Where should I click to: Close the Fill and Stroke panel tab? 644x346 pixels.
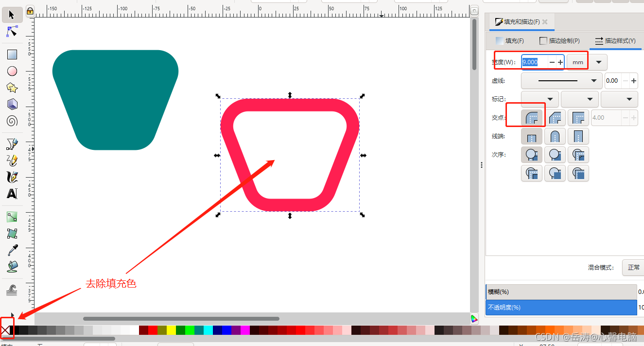coord(545,22)
